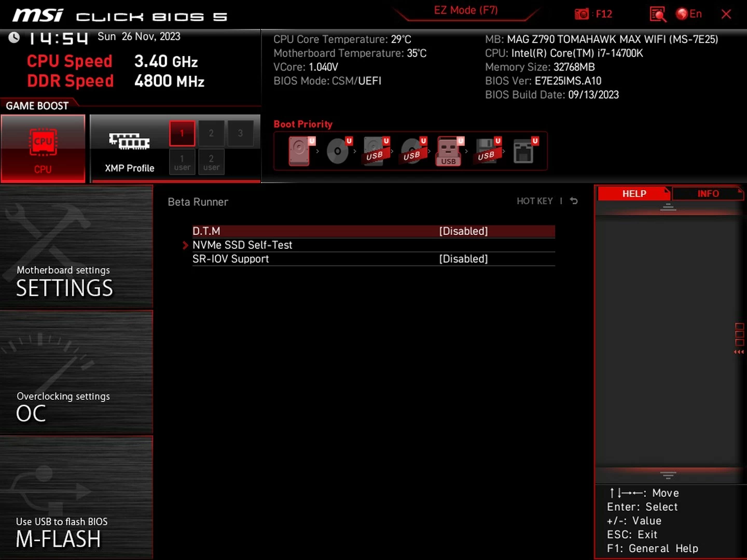The height and width of the screenshot is (560, 747).
Task: Select the network boot device icon
Action: (524, 151)
